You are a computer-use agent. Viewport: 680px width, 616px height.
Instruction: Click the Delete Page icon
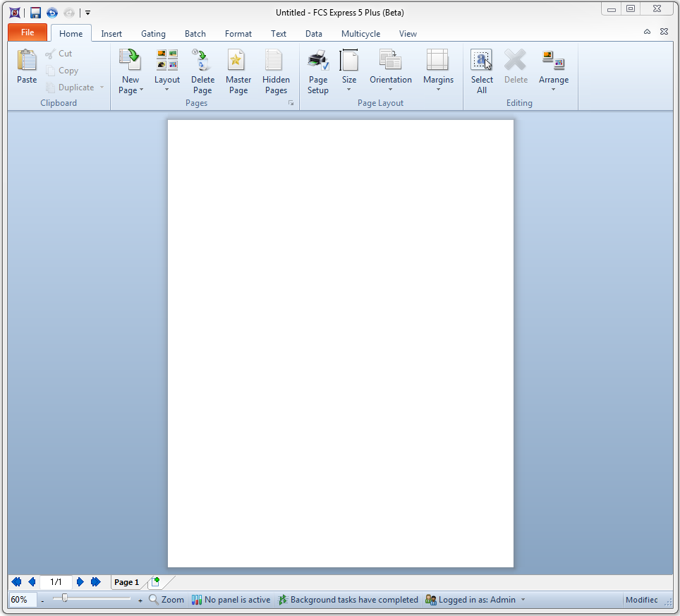[x=202, y=61]
